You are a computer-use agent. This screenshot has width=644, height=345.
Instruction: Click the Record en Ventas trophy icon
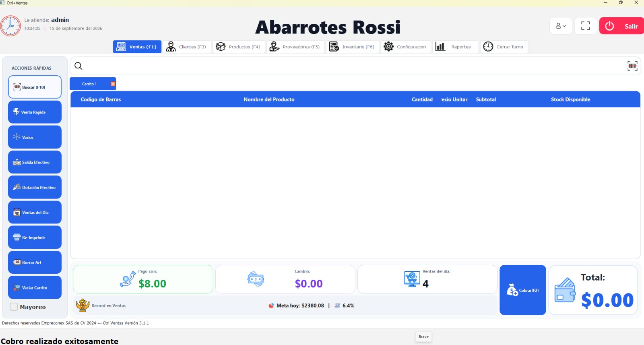pyautogui.click(x=83, y=306)
